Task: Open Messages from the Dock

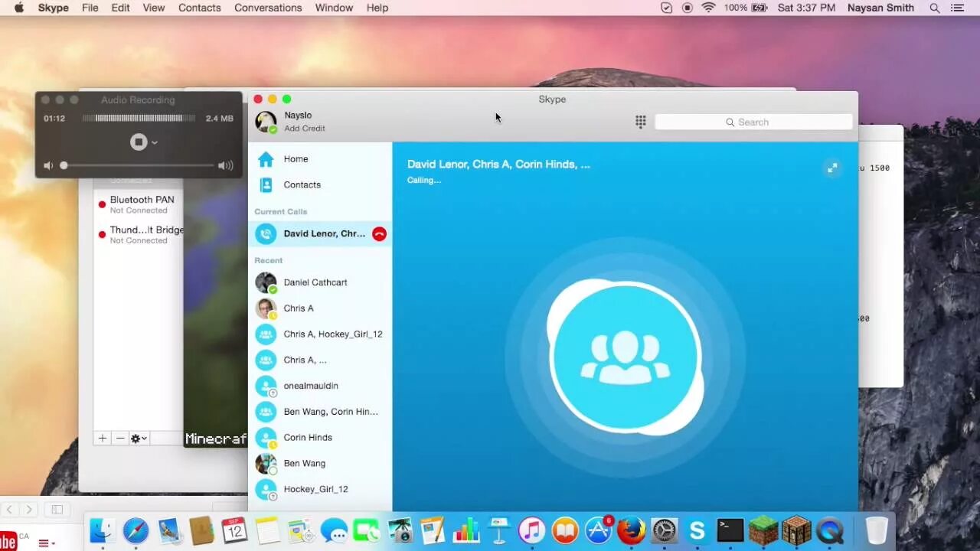Action: 334,530
